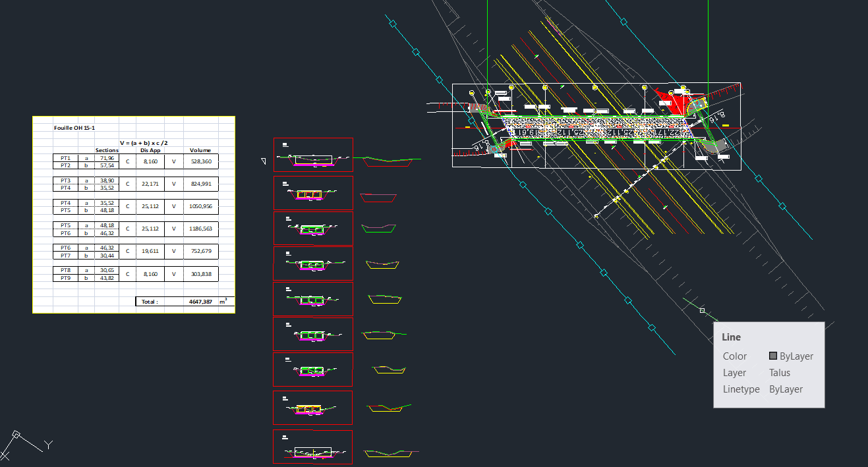
Task: Click the Sections column header in the table
Action: click(107, 150)
